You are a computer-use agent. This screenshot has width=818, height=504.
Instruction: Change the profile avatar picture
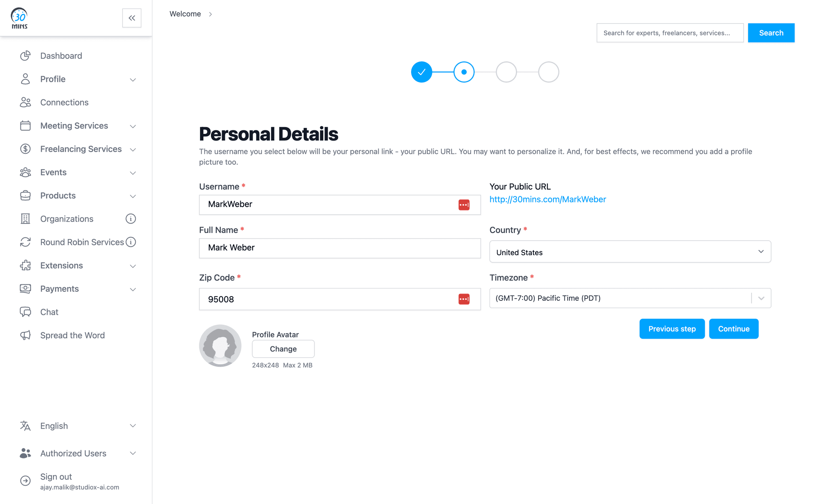[x=283, y=348]
